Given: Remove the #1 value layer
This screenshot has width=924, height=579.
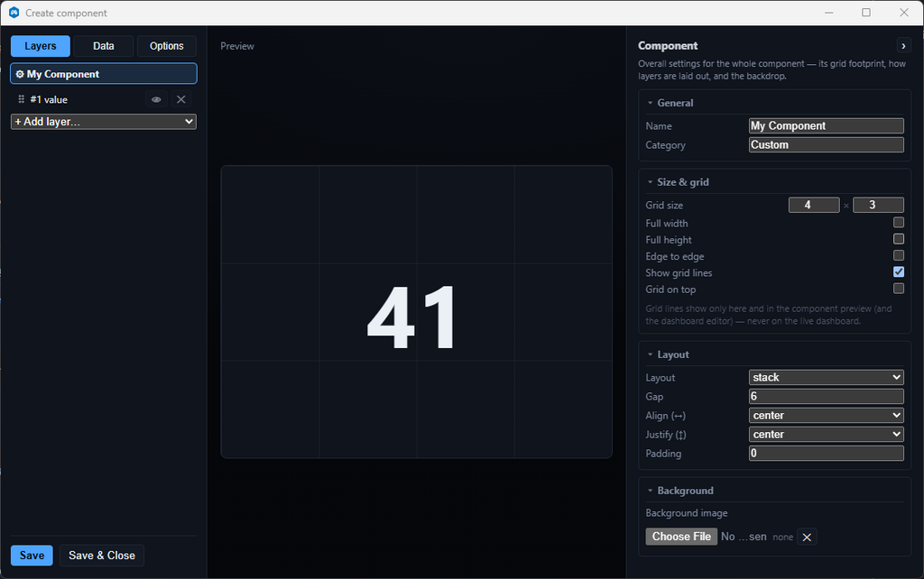Looking at the screenshot, I should click(x=180, y=99).
